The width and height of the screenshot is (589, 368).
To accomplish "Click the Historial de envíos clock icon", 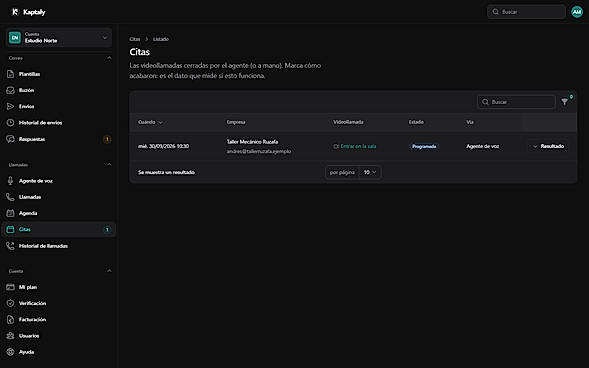I will click(11, 122).
